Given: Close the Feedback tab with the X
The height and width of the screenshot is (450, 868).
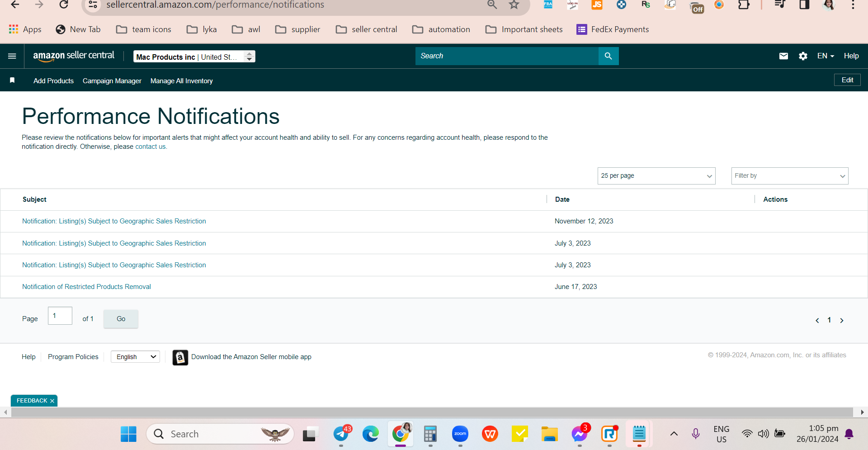Looking at the screenshot, I should (x=52, y=401).
